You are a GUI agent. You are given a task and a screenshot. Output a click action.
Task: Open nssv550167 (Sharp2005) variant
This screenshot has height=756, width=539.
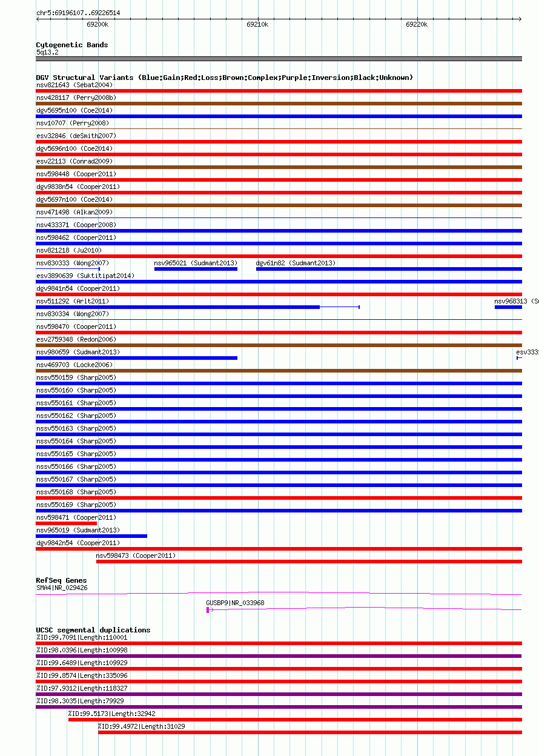76,479
